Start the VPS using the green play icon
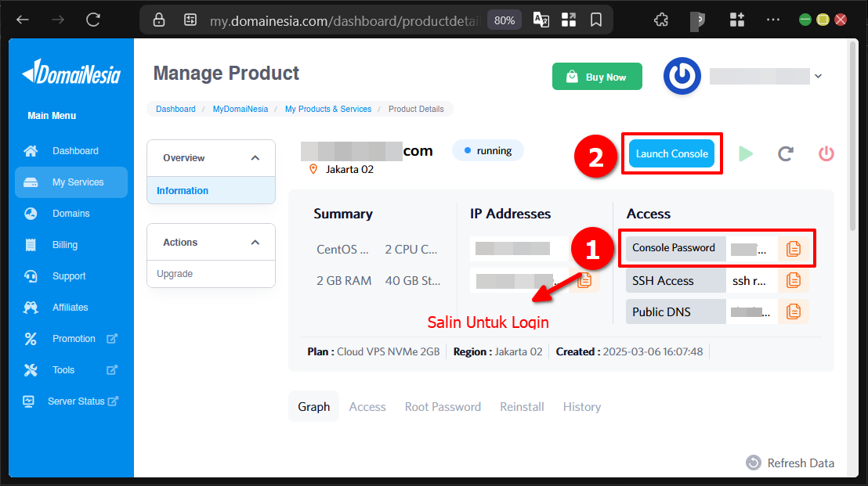The image size is (868, 486). (745, 153)
